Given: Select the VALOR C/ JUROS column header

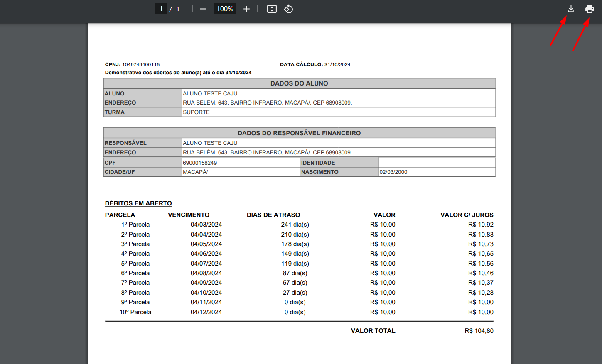Looking at the screenshot, I should click(467, 215).
